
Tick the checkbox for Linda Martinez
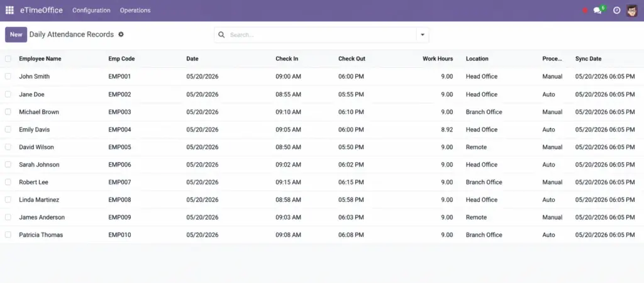[8, 199]
